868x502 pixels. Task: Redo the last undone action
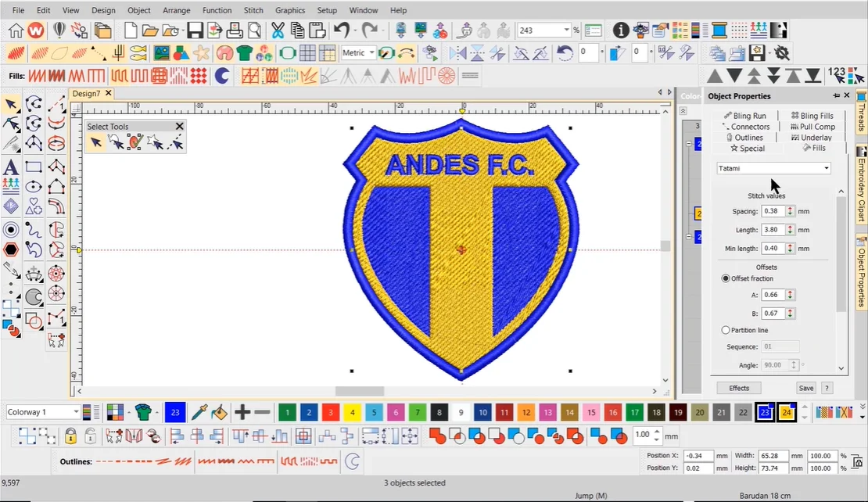pyautogui.click(x=369, y=30)
